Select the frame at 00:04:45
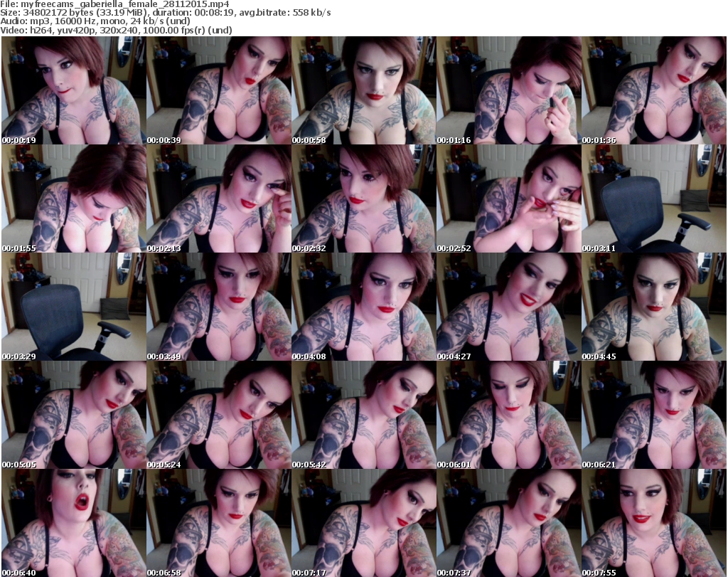The image size is (728, 577). point(654,307)
